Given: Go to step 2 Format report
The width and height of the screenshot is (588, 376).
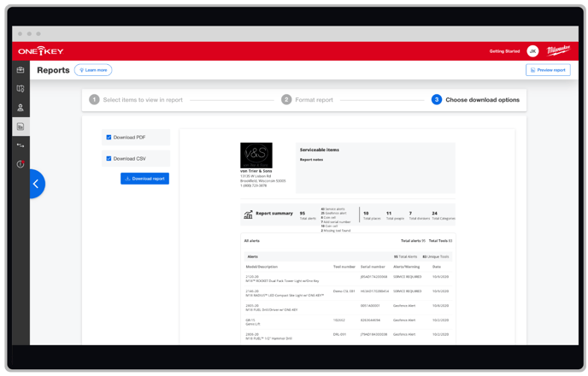Looking at the screenshot, I should tap(307, 100).
